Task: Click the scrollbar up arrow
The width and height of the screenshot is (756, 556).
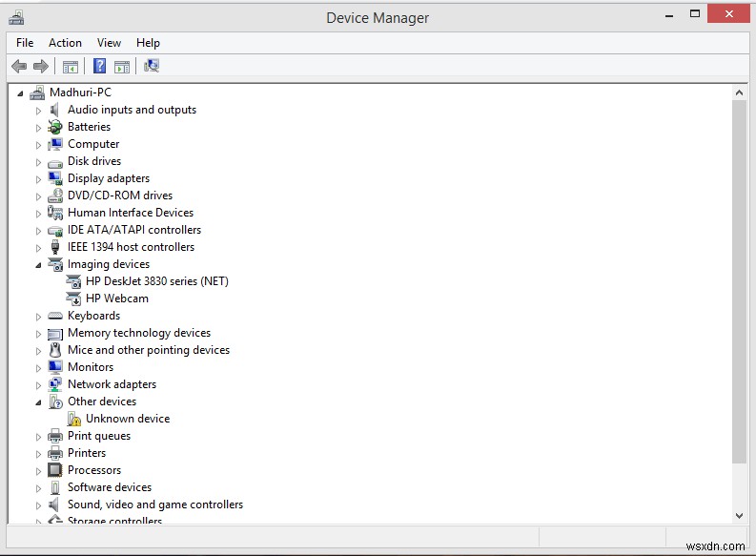Action: 739,93
